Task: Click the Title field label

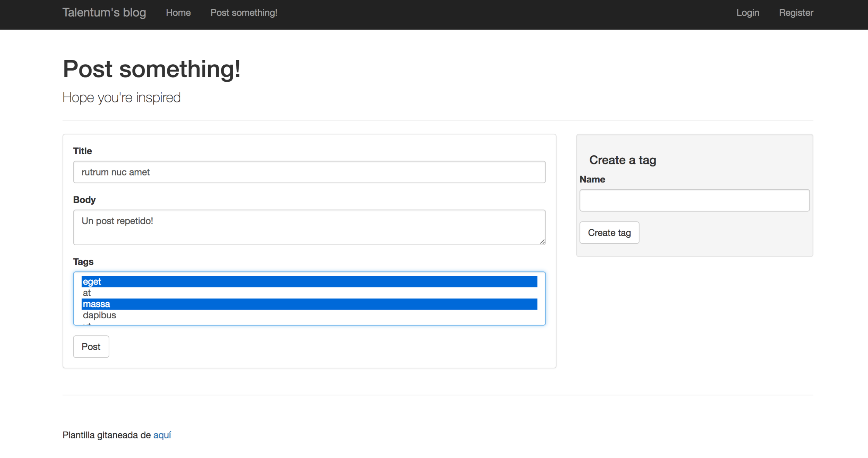Action: [83, 151]
